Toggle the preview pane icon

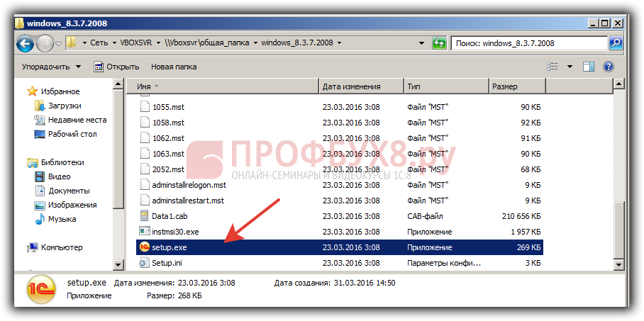tap(588, 67)
